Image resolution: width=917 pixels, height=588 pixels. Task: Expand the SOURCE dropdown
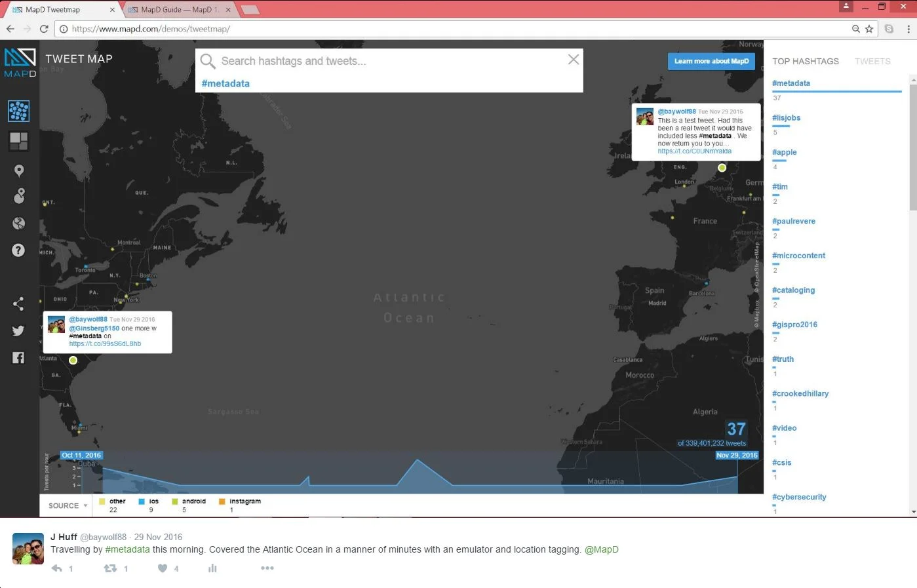68,505
